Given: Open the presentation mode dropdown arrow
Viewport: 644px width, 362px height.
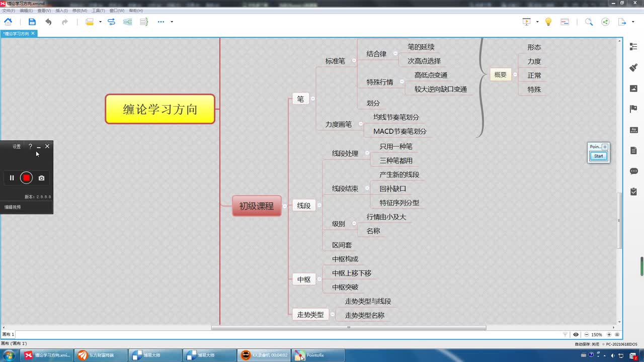Looking at the screenshot, I should coord(537,22).
